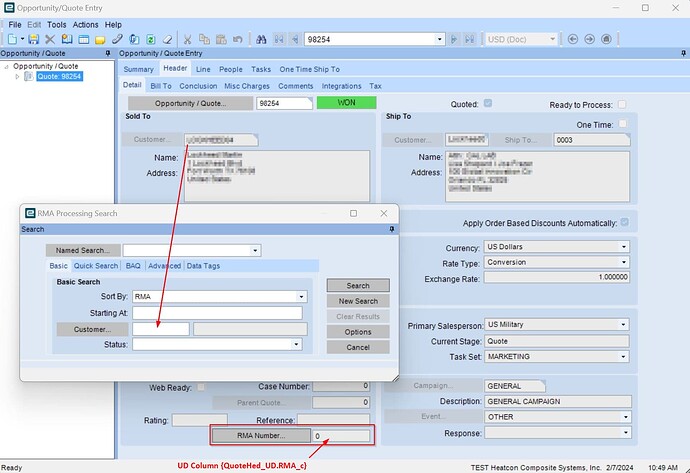This screenshot has height=473, width=690.
Task: Click the back arrow navigation icon
Action: tap(573, 39)
